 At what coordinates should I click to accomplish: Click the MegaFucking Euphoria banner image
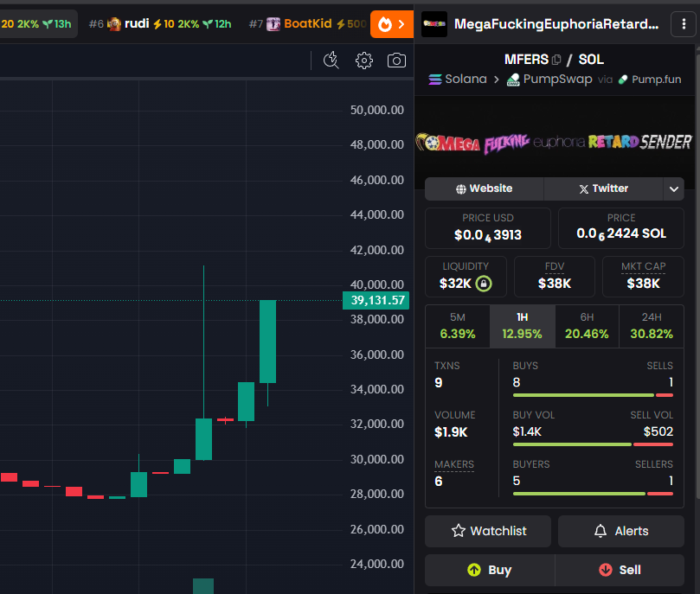pyautogui.click(x=554, y=143)
